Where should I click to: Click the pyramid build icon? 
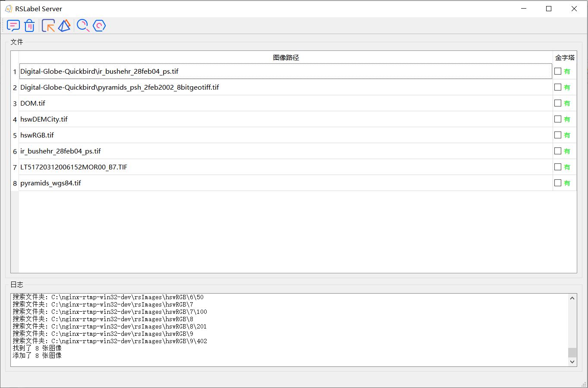64,26
